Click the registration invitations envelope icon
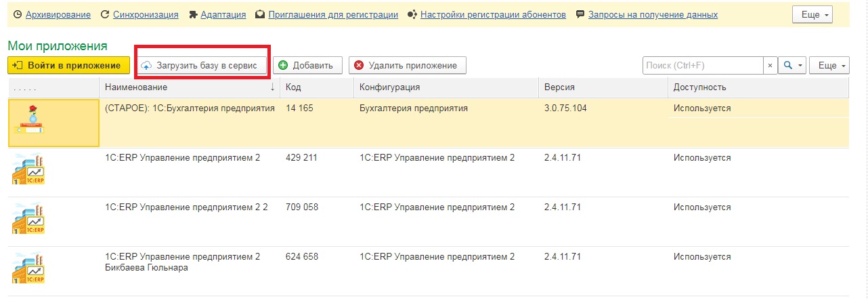The height and width of the screenshot is (299, 868). click(x=260, y=14)
